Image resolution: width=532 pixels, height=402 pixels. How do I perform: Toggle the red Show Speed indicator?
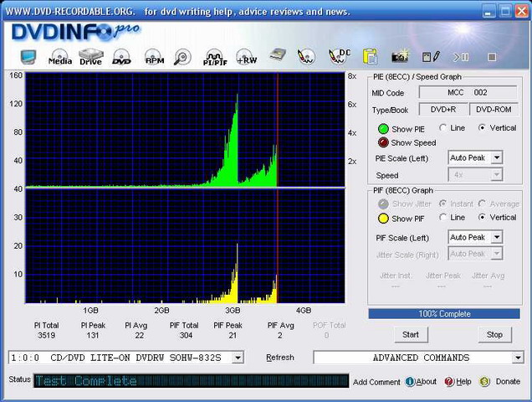click(383, 142)
